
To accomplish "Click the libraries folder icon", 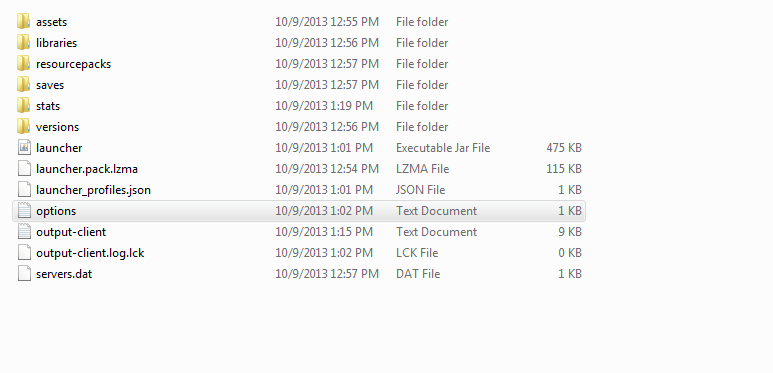I will coord(24,43).
